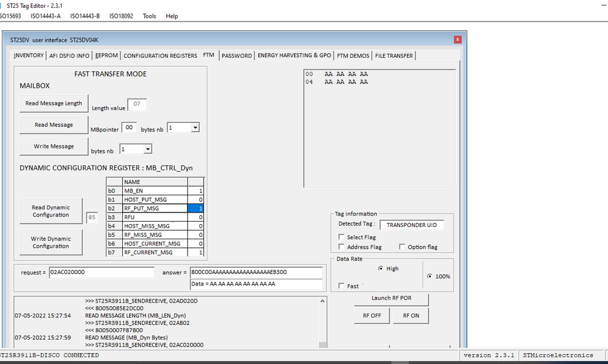
Task: Click the version 2.3.1 status bar entry
Action: tap(489, 355)
